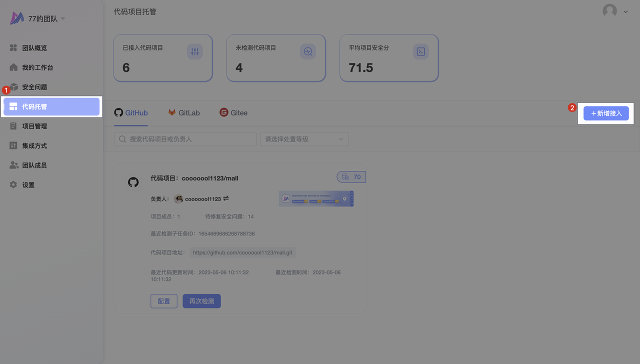Select the GitHub tab
Viewport: 640px width, 364px height.
tap(131, 113)
